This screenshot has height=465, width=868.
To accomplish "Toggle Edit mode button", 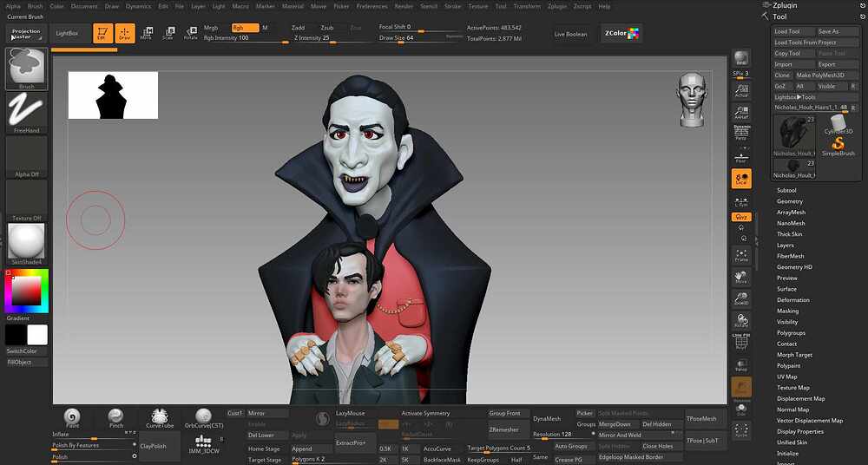I will pos(103,33).
